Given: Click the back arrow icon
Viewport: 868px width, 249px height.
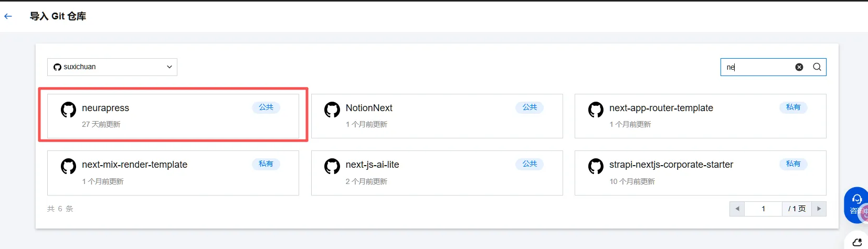Looking at the screenshot, I should click(8, 16).
